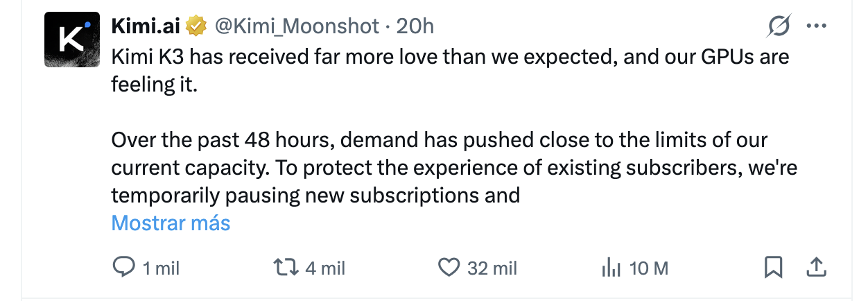Click the 32 mil likes count
868x301 pixels.
(x=492, y=268)
